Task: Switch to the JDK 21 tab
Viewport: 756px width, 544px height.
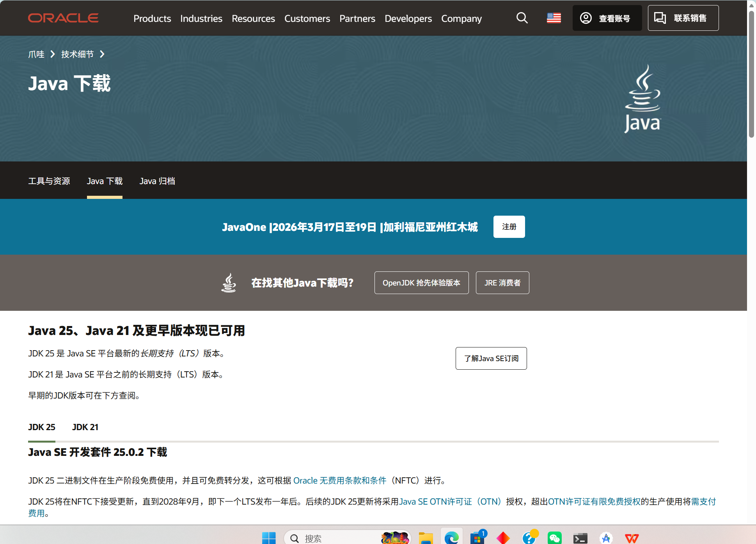Action: click(x=85, y=427)
